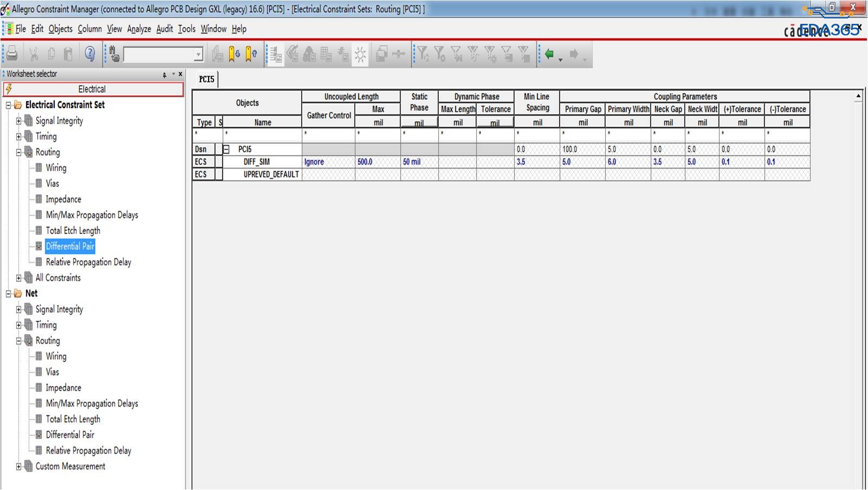Click the UPREVED_DEFAULT row name
868x490 pixels.
271,175
